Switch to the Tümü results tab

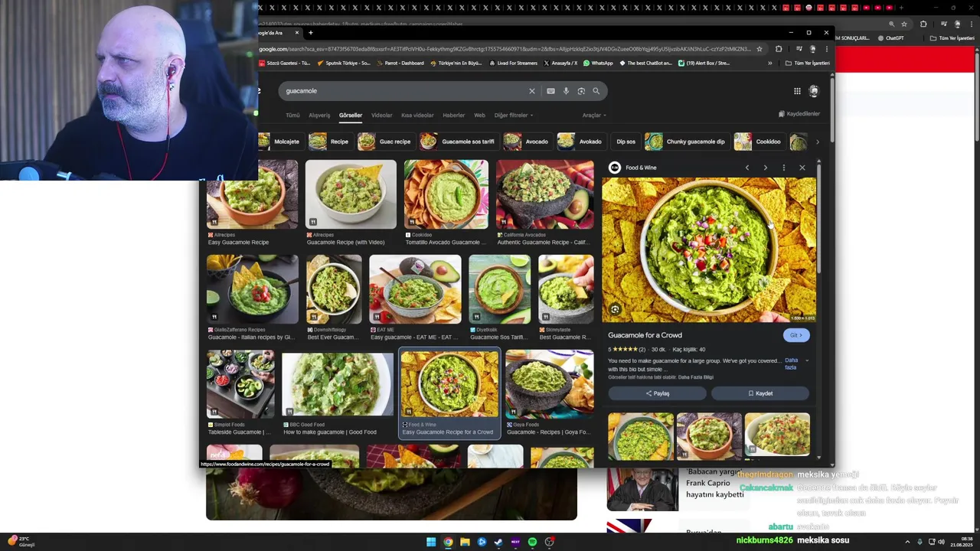coord(292,116)
